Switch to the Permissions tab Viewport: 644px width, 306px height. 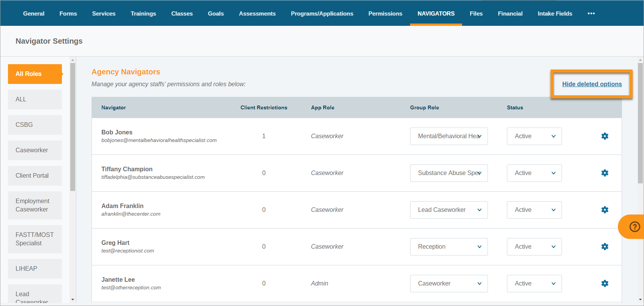[385, 14]
